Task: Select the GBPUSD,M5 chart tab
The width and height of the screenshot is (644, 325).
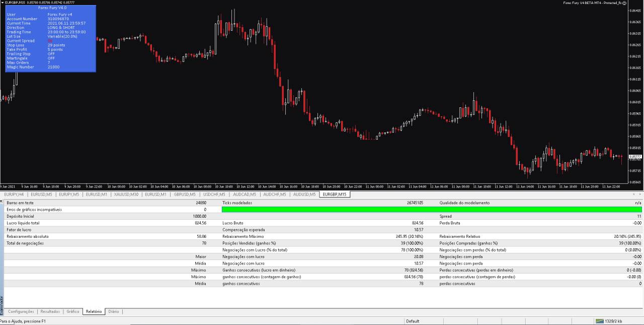Action: [185, 194]
